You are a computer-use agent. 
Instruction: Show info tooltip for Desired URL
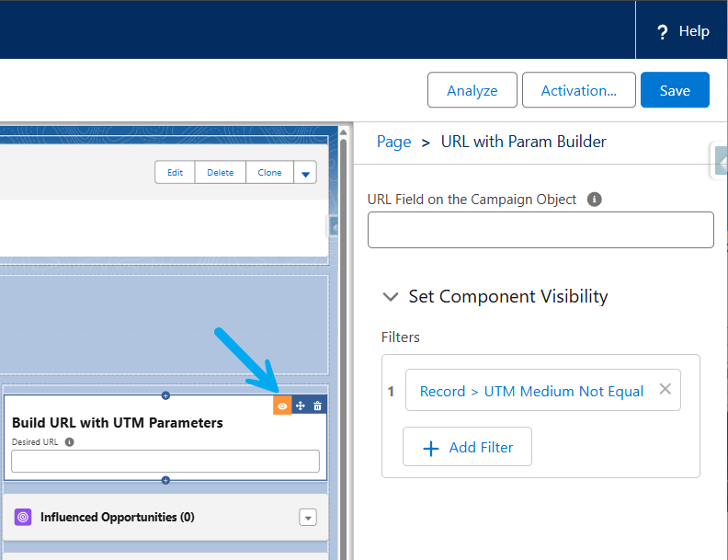(x=69, y=442)
